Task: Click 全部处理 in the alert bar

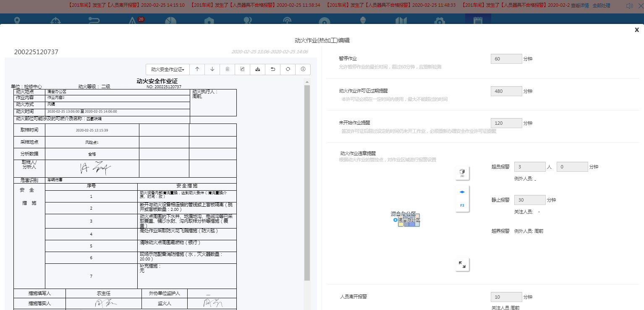Action: tap(601, 6)
